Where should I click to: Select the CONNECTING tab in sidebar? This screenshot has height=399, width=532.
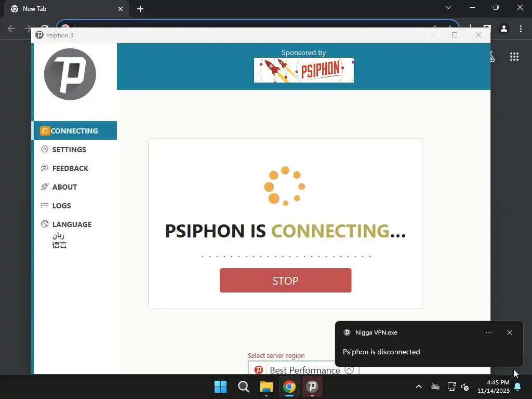(75, 130)
